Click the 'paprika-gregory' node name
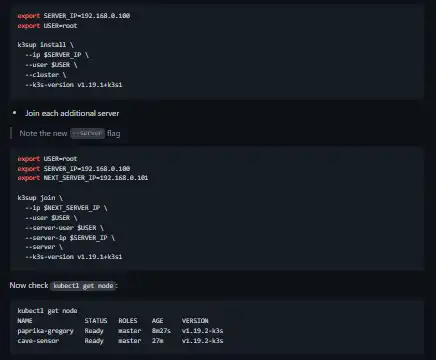 pyautogui.click(x=45, y=331)
